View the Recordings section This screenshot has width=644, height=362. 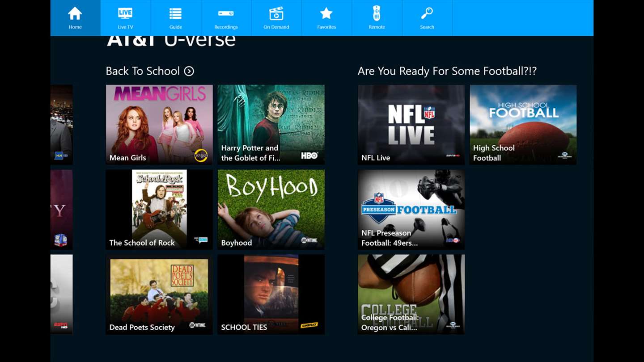[x=226, y=18]
